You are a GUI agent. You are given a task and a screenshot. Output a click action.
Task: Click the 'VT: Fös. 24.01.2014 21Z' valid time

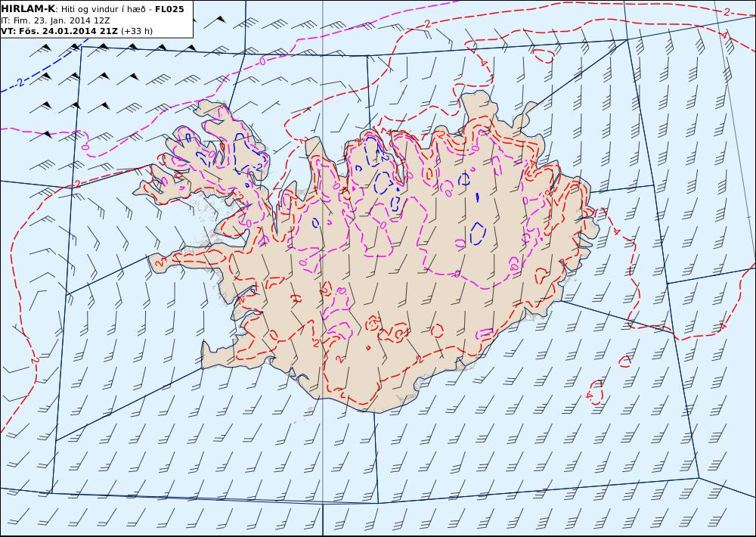coord(59,31)
